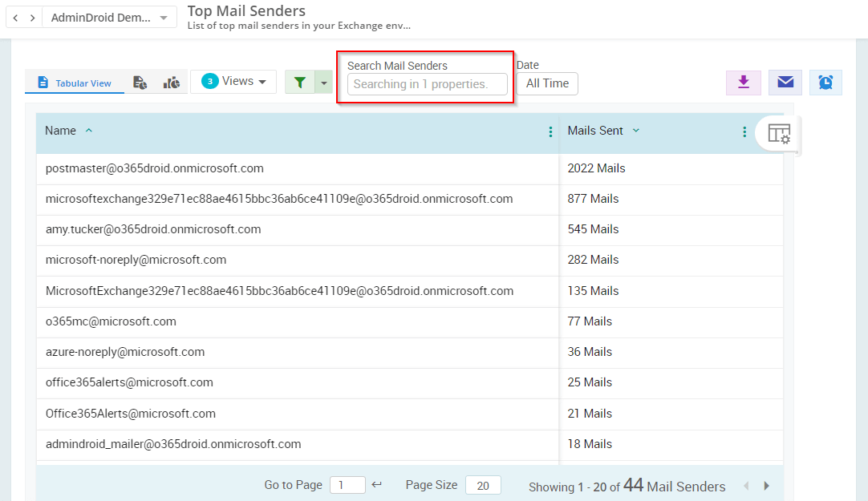Click the scheduled report document icon

pyautogui.click(x=140, y=81)
